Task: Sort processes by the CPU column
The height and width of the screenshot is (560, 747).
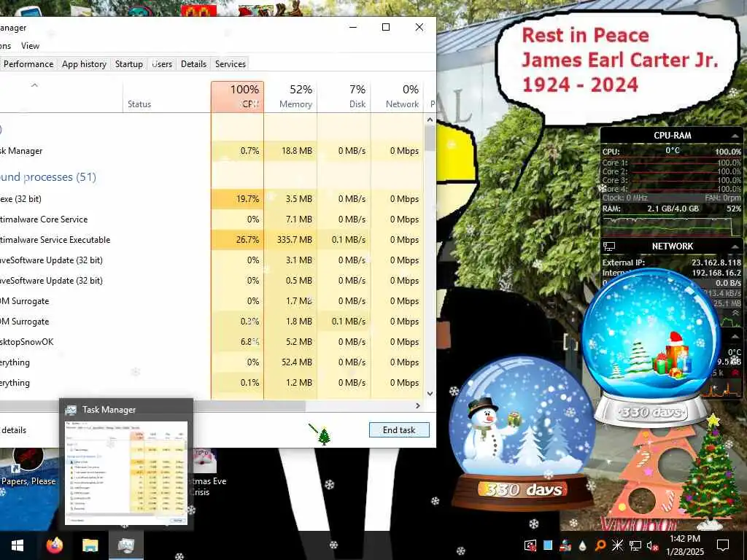Action: 237,97
